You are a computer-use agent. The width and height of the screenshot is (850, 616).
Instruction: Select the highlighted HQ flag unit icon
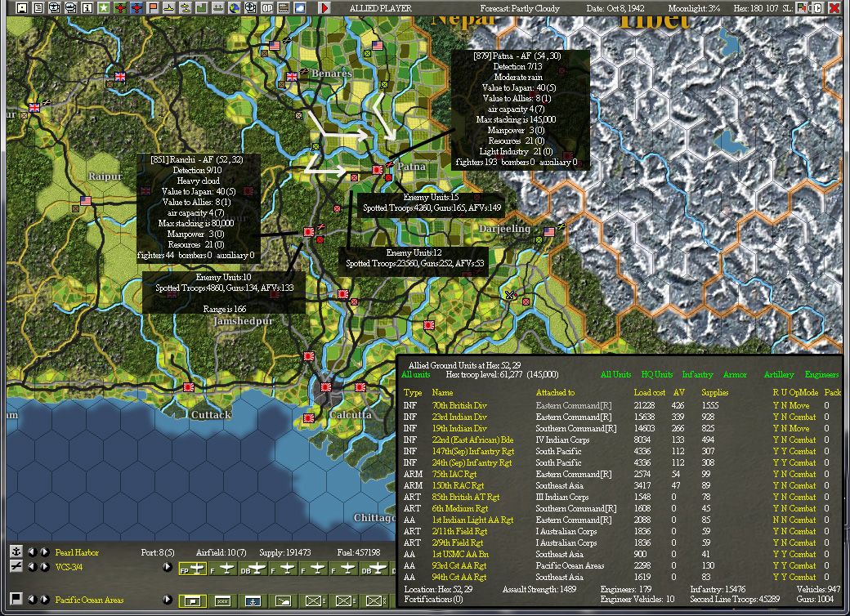[193, 600]
